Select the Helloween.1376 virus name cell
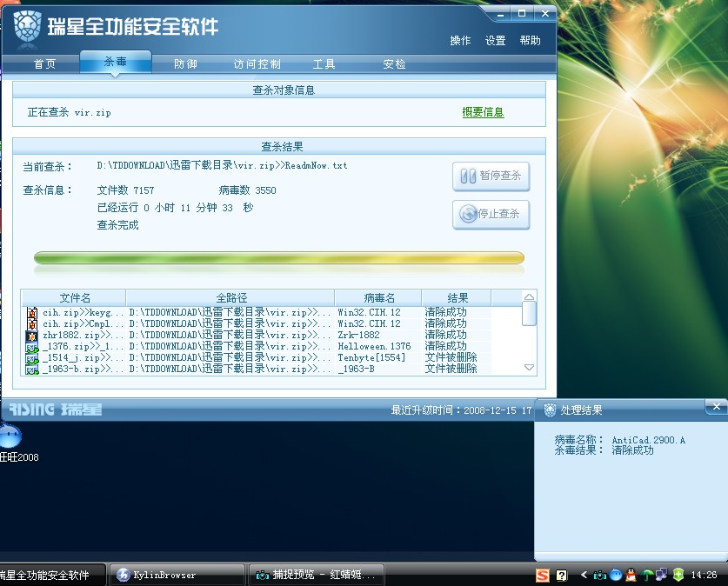This screenshot has width=728, height=586. click(374, 346)
